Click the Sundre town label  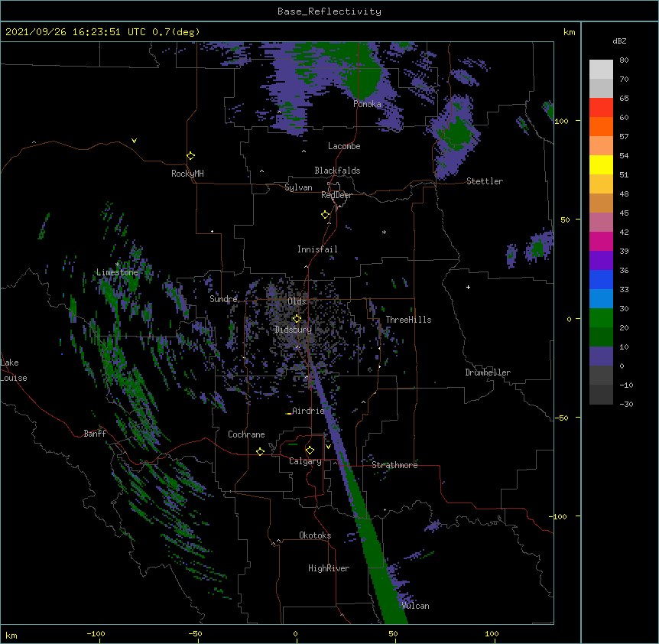coord(223,299)
